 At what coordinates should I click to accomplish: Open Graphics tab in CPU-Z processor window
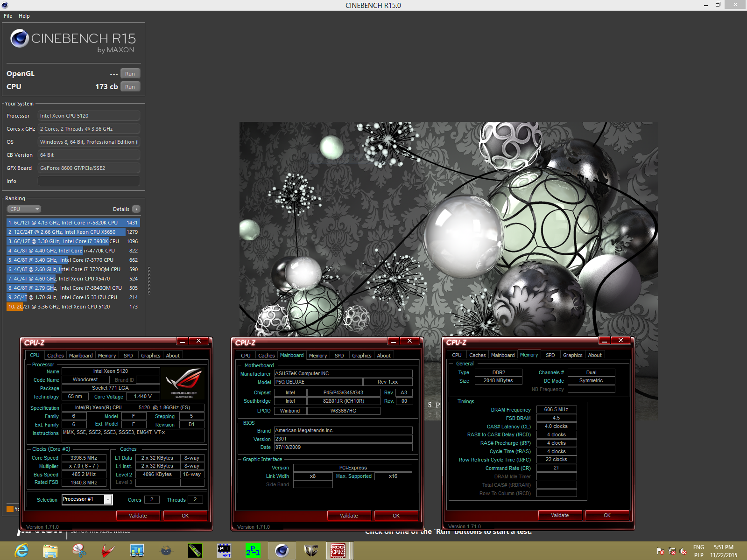coord(151,356)
